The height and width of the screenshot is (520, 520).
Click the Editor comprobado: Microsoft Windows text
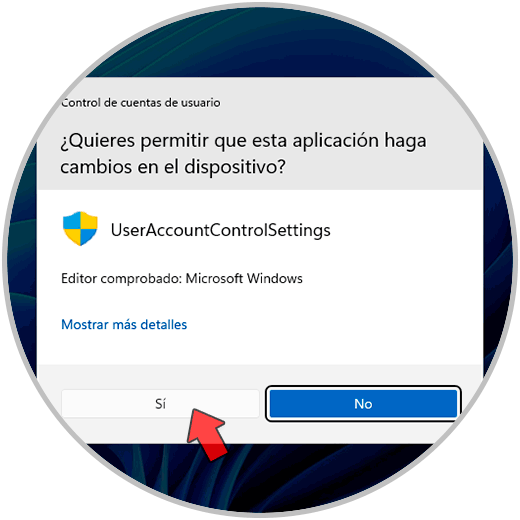[x=182, y=278]
